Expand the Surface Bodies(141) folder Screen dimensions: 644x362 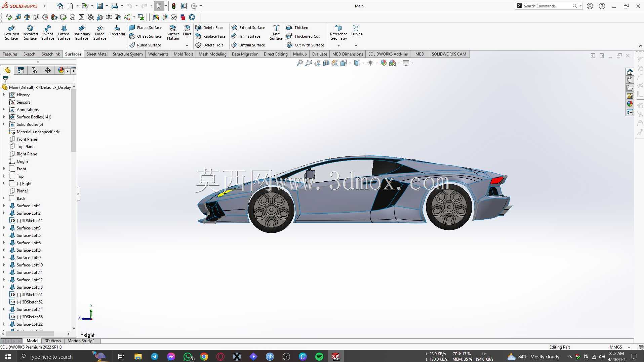point(4,117)
